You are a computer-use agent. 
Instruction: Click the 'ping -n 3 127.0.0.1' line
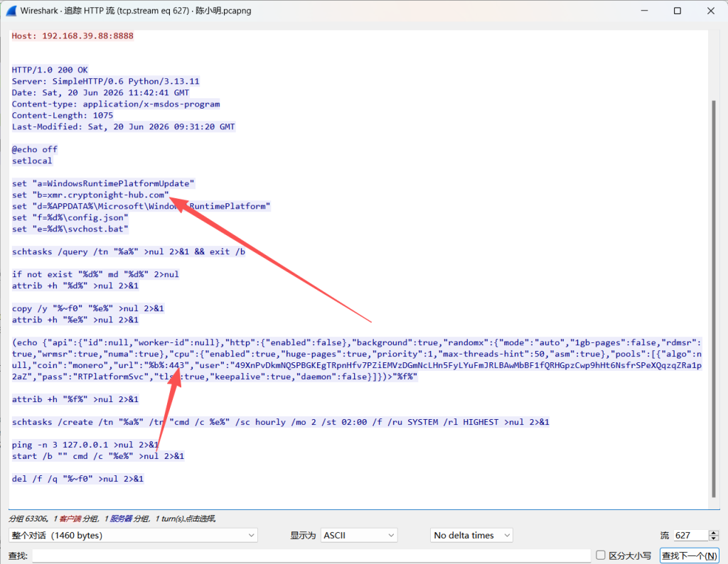[85, 445]
